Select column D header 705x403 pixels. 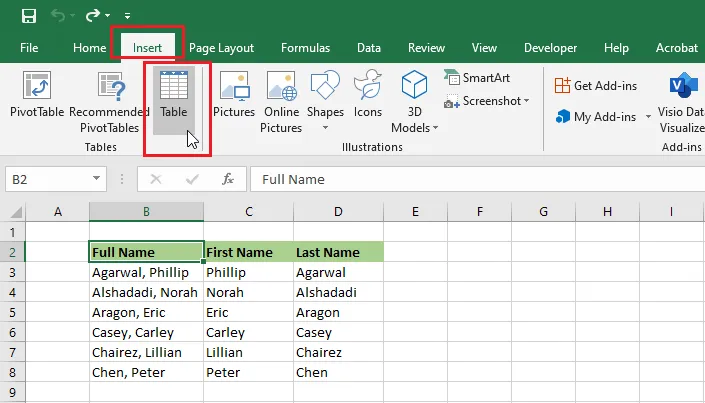coord(339,211)
